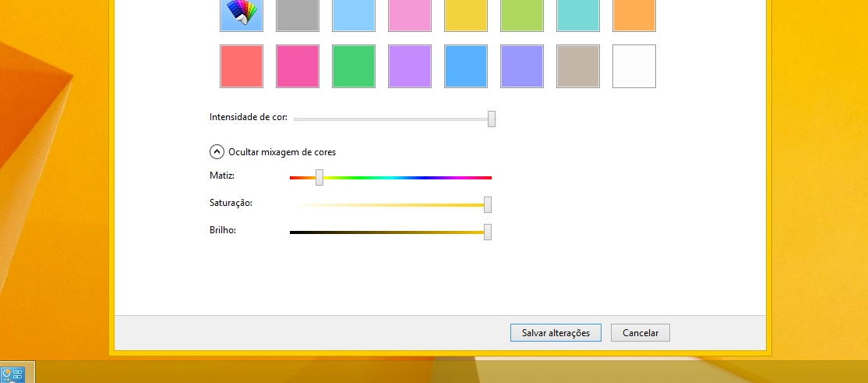The height and width of the screenshot is (383, 868).
Task: Select the automatic color palette icon swatch
Action: pyautogui.click(x=242, y=15)
